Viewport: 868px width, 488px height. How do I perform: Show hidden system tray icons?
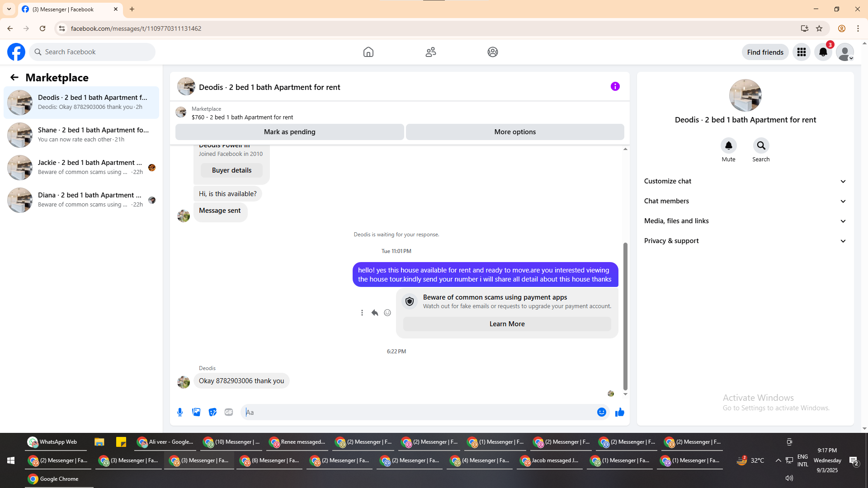[778, 460]
